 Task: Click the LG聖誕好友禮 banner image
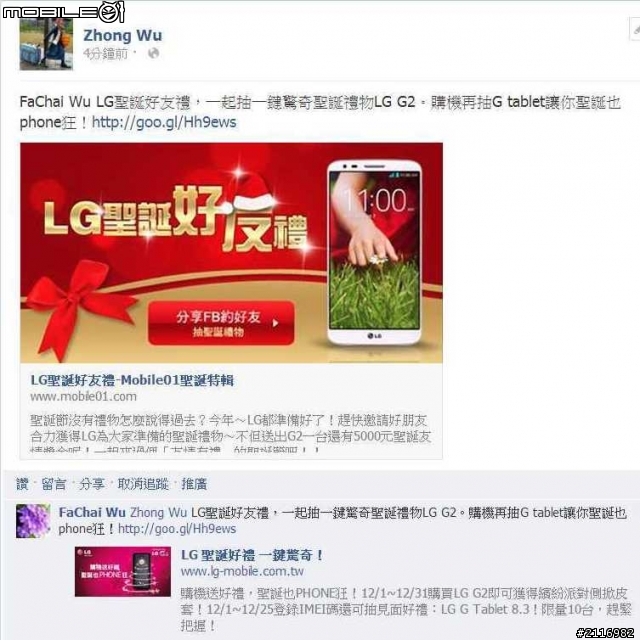pyautogui.click(x=231, y=253)
